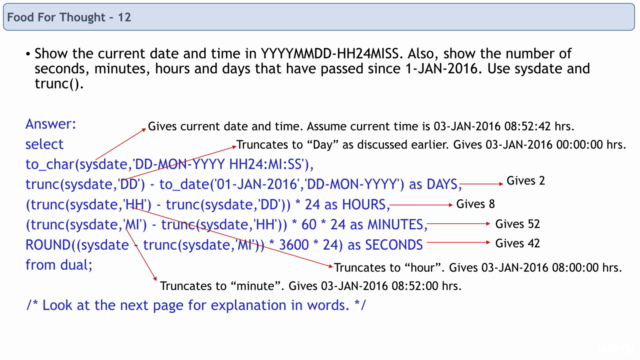Click the question bullet mentioning YYYYMMDD-HH24MISS
Image resolution: width=640 pixels, height=360 pixels.
308,68
